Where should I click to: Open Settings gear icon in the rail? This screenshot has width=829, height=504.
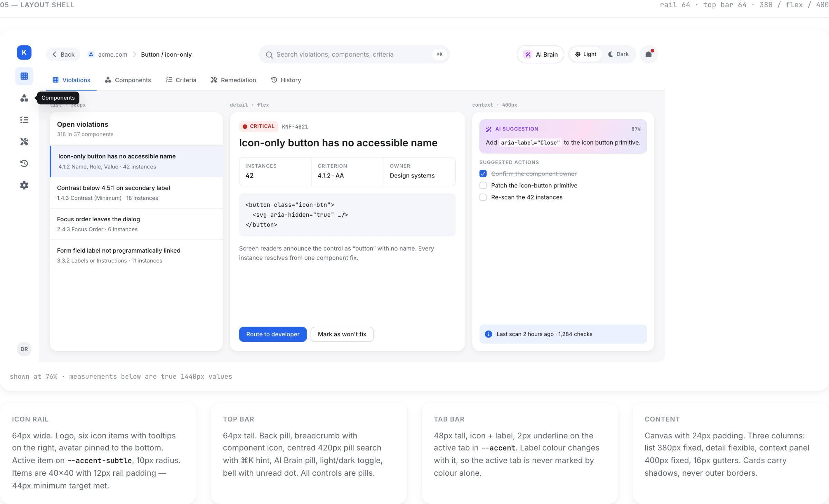(x=24, y=185)
